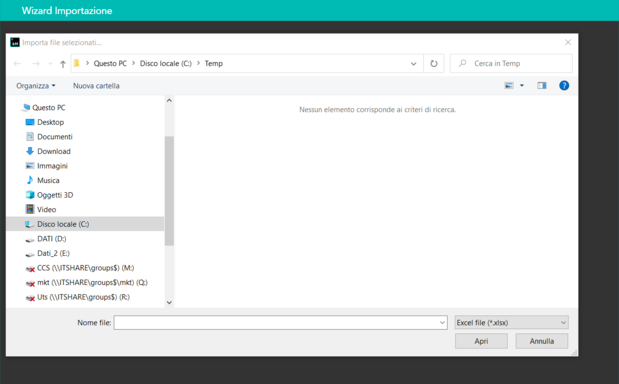Select Musica in the navigation pane
The width and height of the screenshot is (619, 384).
tap(48, 180)
